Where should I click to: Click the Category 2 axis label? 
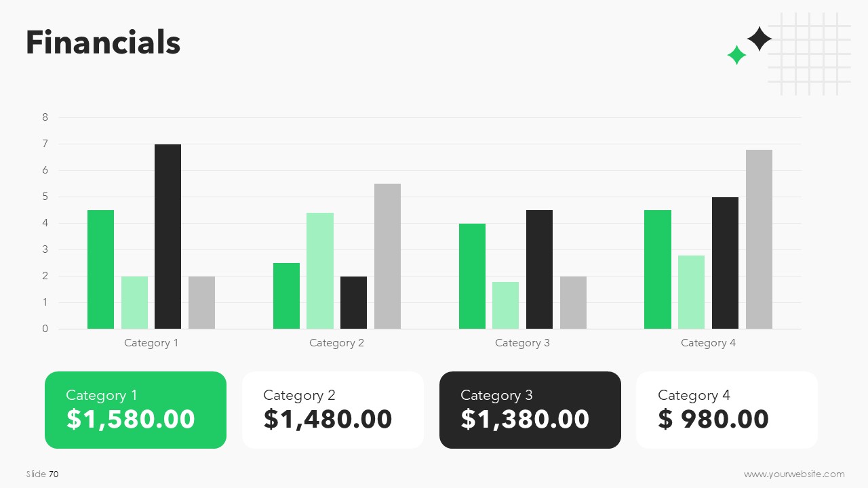tap(336, 343)
